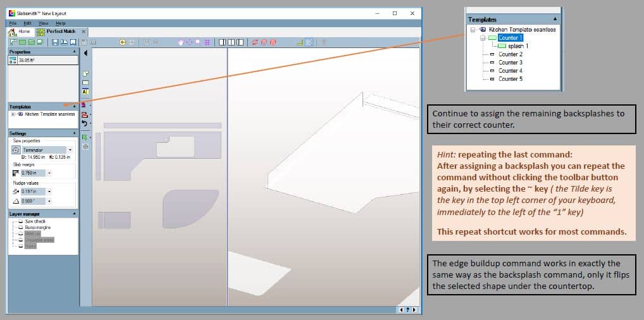
Task: Open the slab margin value dropdown
Action: 49,173
